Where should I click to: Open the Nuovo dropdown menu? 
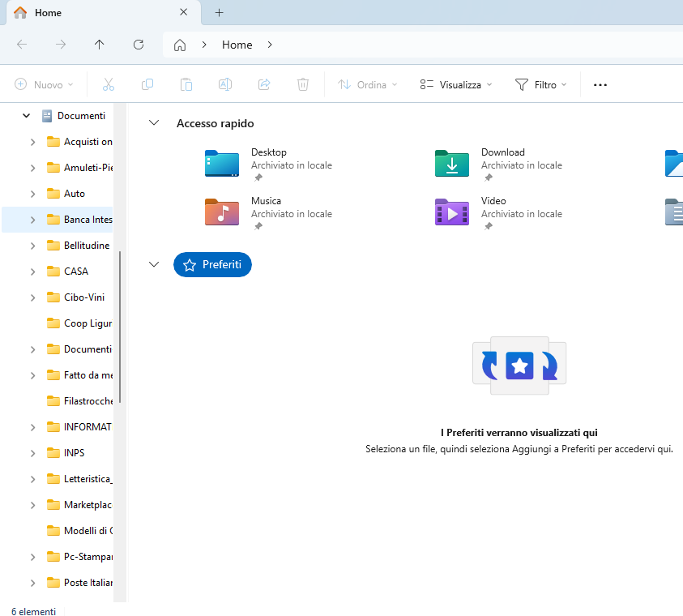pyautogui.click(x=44, y=84)
